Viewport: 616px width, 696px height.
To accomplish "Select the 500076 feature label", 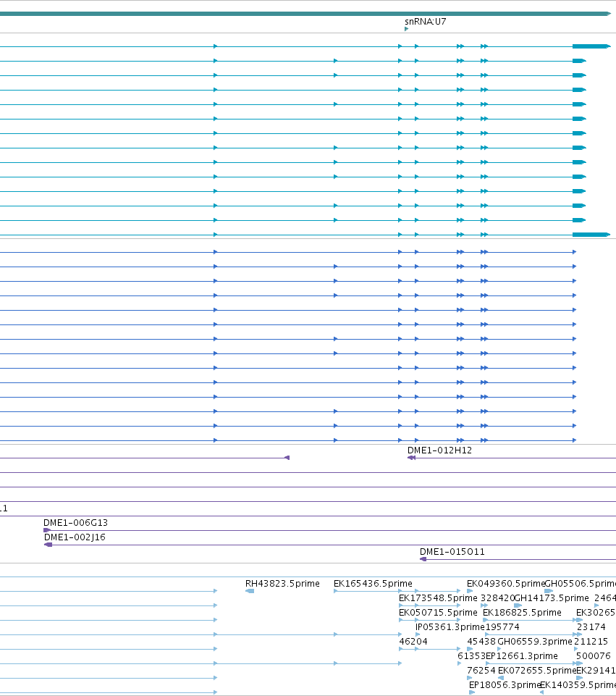I will click(x=594, y=655).
